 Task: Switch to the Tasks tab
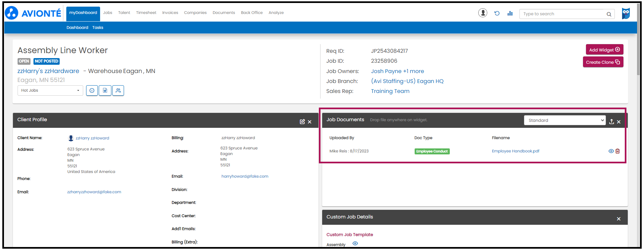98,28
